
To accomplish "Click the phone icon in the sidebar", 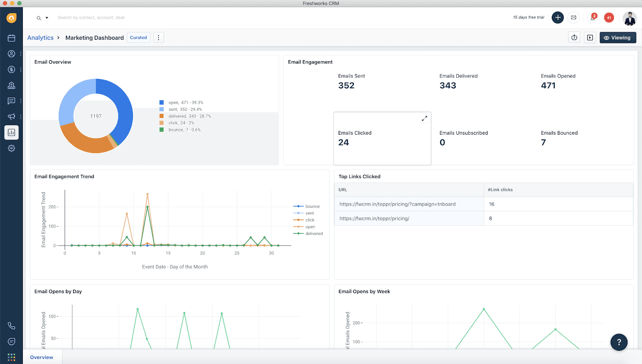I will [x=11, y=326].
